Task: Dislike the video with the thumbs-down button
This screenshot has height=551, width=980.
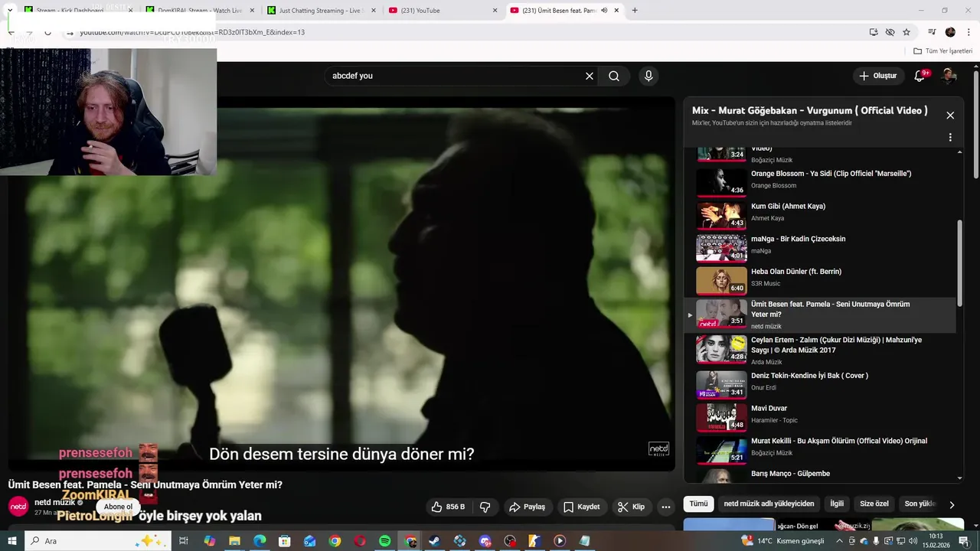Action: pos(485,507)
